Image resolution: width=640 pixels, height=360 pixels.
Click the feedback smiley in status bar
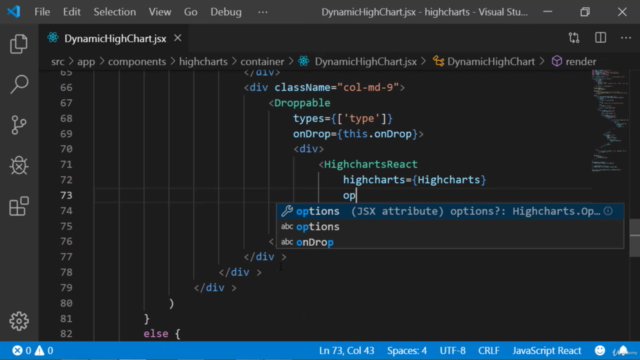click(x=600, y=351)
